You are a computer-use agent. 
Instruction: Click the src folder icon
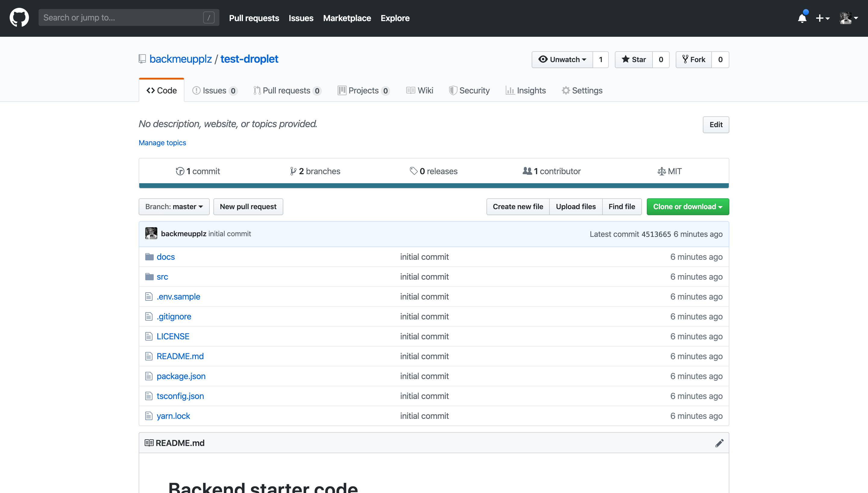(x=149, y=277)
